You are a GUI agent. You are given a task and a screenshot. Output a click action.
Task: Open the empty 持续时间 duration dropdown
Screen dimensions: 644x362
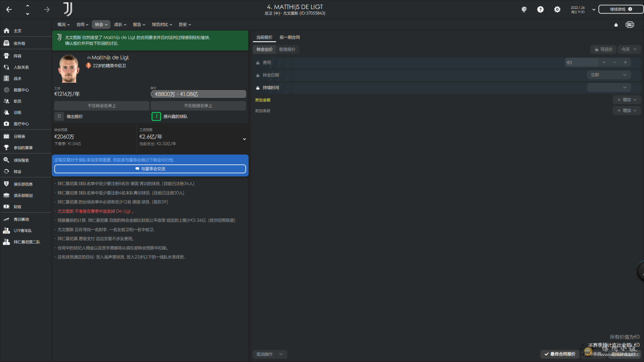point(609,87)
